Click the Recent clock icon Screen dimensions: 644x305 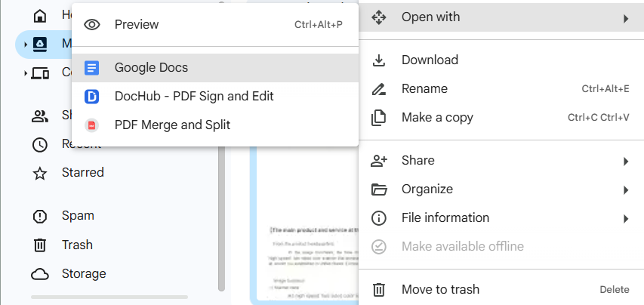point(40,145)
